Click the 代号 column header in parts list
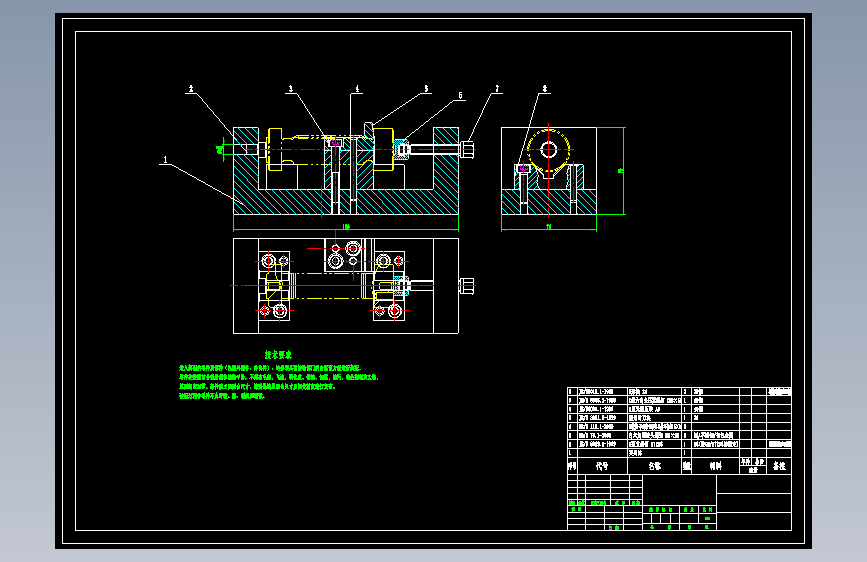The width and height of the screenshot is (867, 562). tap(602, 466)
